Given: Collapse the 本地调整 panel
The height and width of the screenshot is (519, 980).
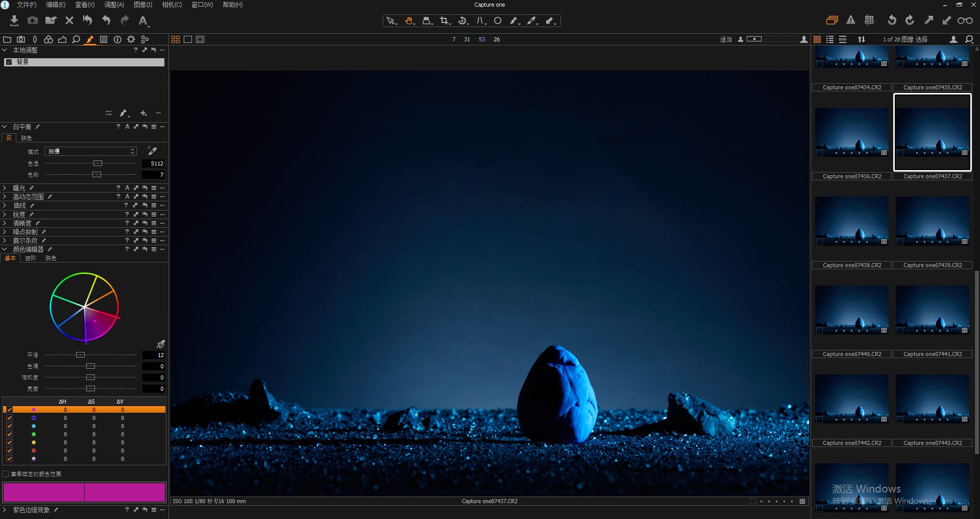Looking at the screenshot, I should 5,50.
